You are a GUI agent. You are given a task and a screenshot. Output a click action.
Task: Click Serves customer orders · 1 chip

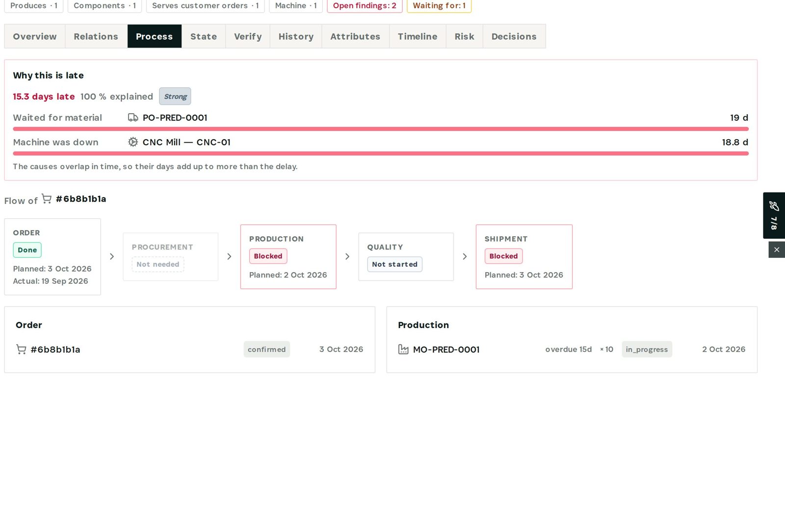206,6
